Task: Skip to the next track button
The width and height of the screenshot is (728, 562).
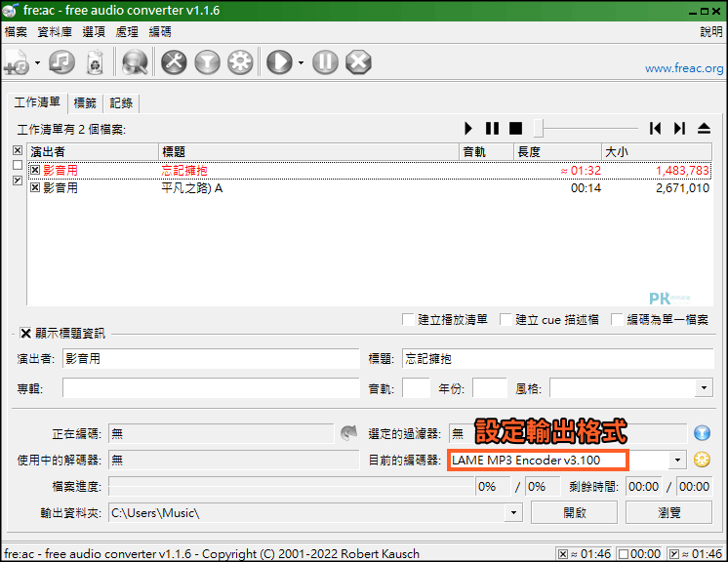Action: [x=680, y=128]
